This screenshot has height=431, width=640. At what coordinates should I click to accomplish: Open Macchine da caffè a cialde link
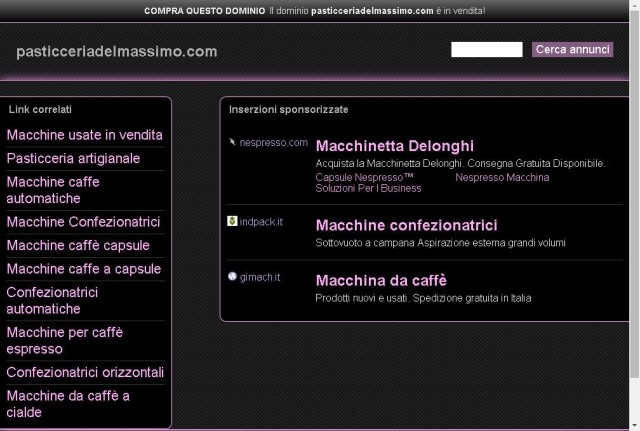[68, 404]
